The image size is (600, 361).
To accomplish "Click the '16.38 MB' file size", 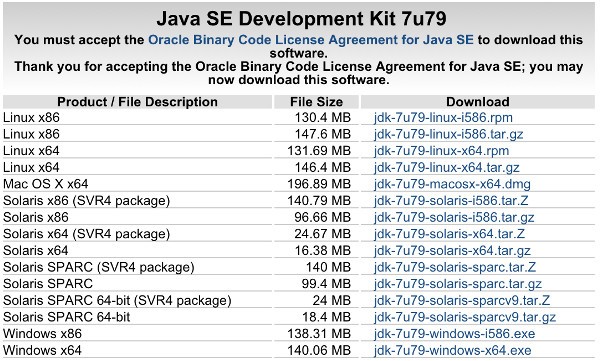I will tap(323, 251).
